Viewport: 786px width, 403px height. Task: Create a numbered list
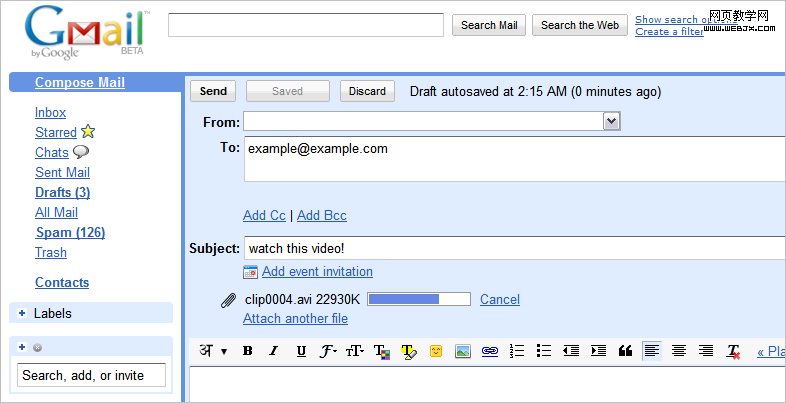[517, 351]
